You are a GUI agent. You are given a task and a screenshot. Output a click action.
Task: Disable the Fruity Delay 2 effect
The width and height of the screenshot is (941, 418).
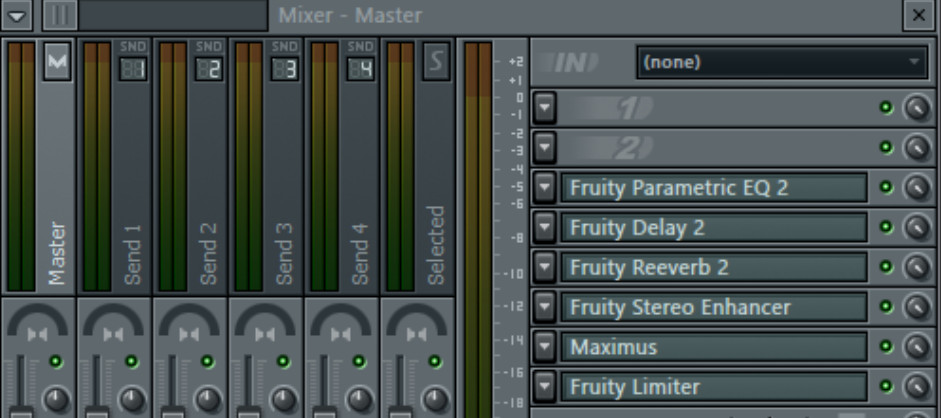point(886,227)
